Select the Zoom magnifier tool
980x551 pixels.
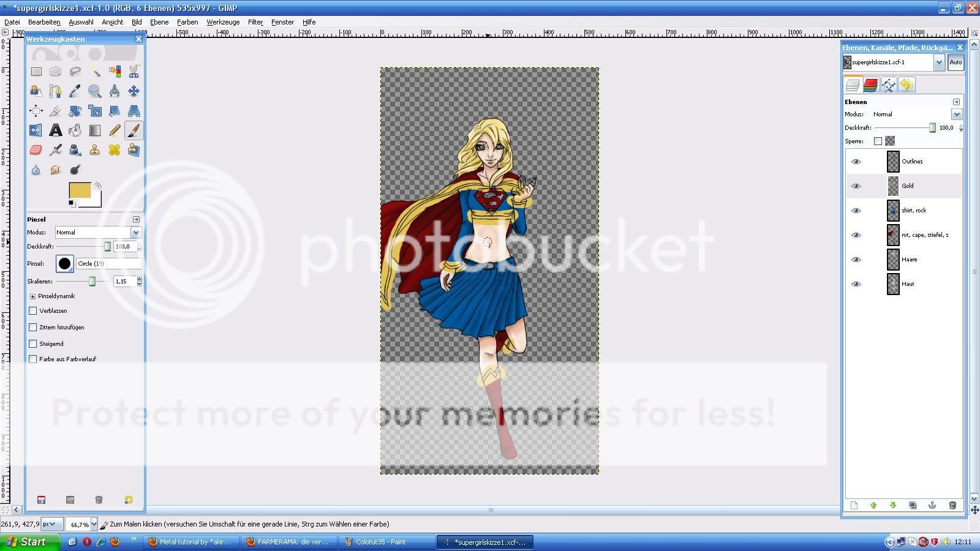coord(95,91)
